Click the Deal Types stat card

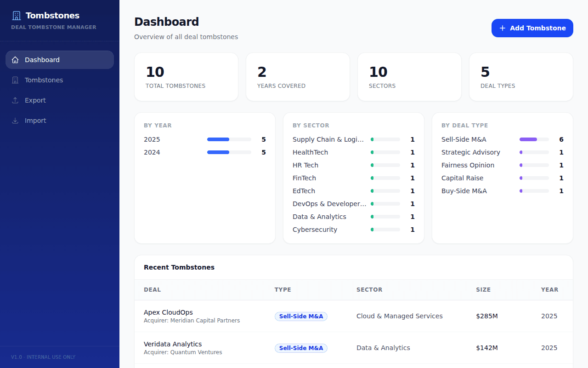[521, 77]
